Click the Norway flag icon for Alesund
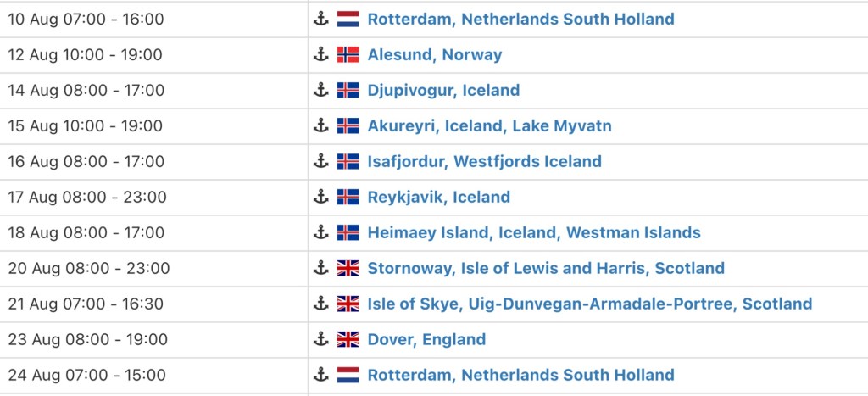 (348, 54)
